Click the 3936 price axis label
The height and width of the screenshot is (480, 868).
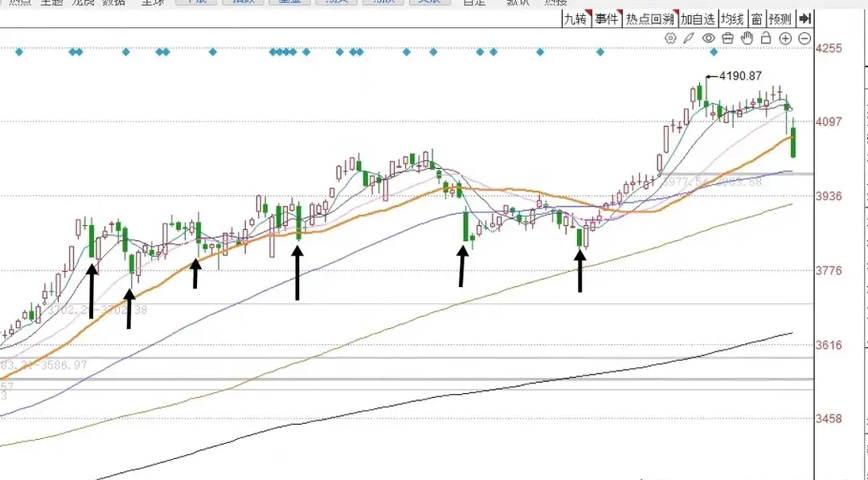pyautogui.click(x=829, y=196)
